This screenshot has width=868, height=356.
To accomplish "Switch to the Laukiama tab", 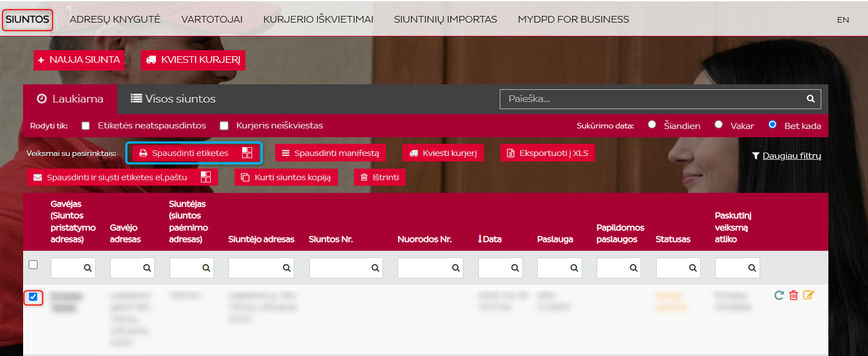I will pyautogui.click(x=70, y=99).
